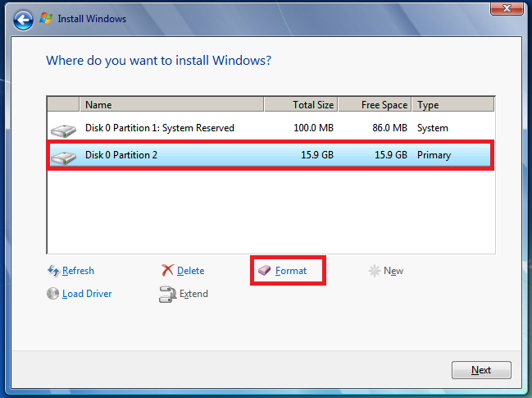Select the Disk 0 Partition 2 row name
Viewport: 532px width, 398px height.
(121, 155)
